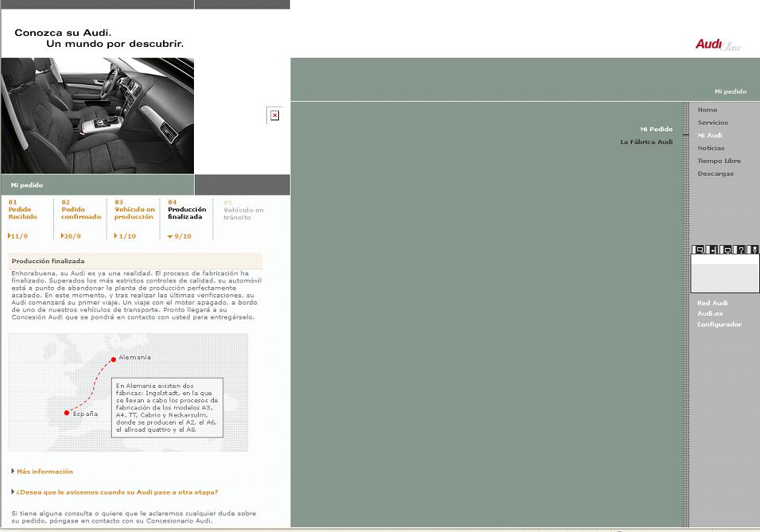The height and width of the screenshot is (532, 760).
Task: Open the Mi Audi menu item
Action: [x=710, y=135]
